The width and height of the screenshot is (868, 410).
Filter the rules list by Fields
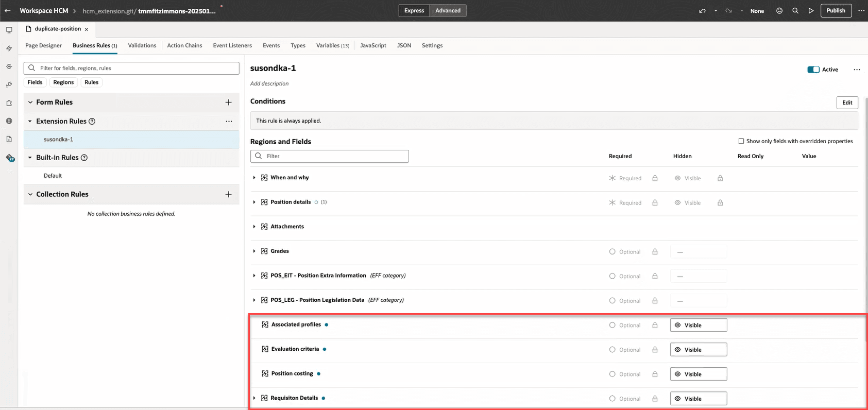coord(35,82)
